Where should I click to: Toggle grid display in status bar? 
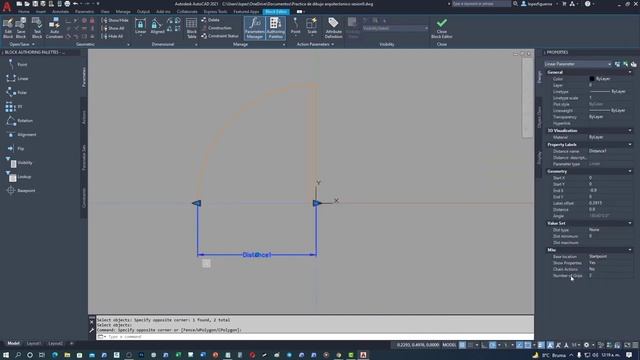click(462, 345)
